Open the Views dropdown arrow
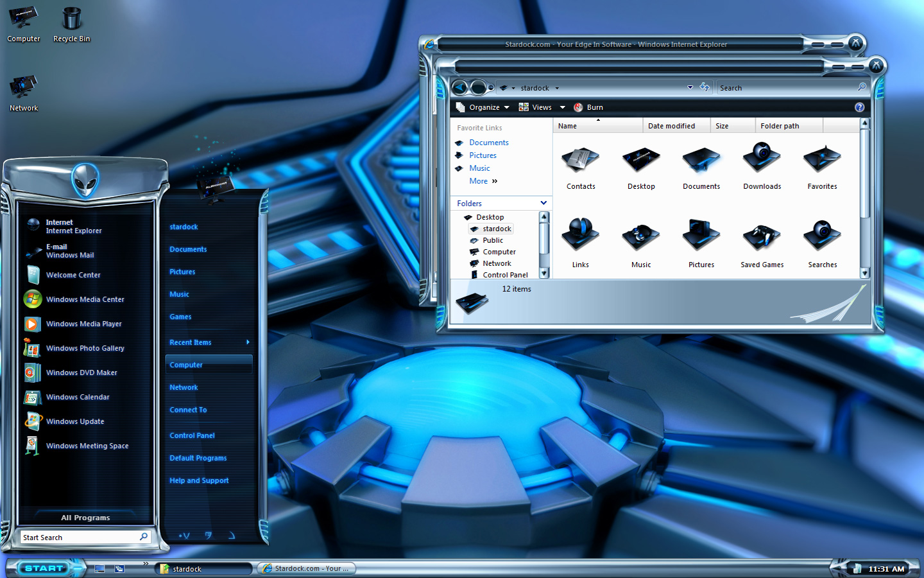The width and height of the screenshot is (924, 578). pos(563,107)
